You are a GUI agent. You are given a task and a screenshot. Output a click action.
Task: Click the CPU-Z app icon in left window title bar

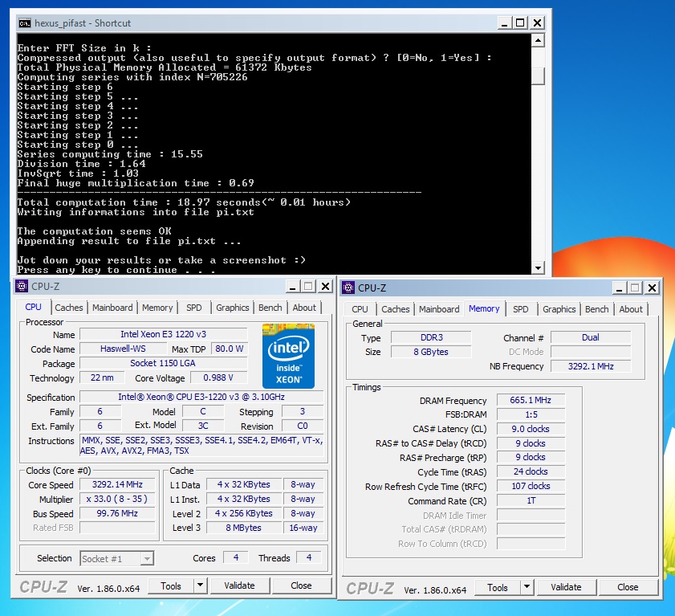(x=22, y=286)
